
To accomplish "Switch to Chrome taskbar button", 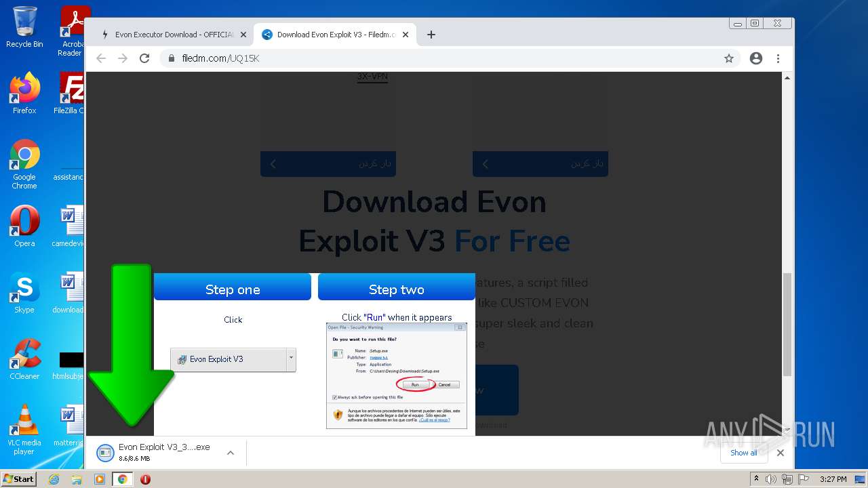I will 122,479.
